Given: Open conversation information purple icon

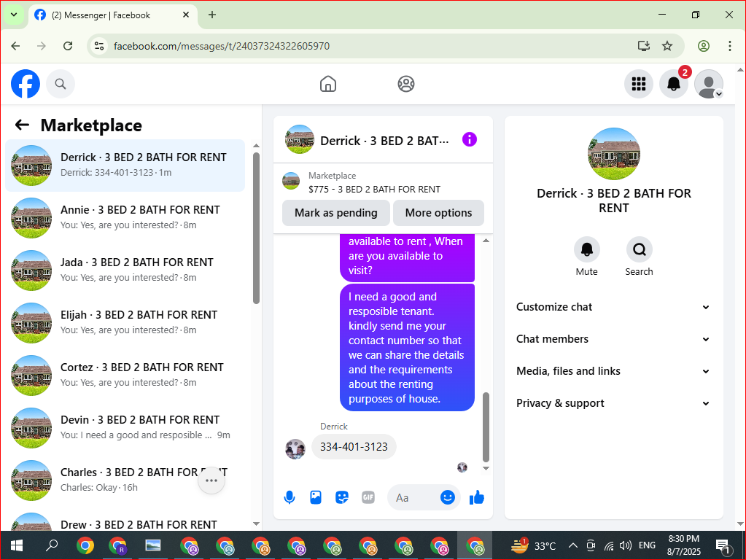Looking at the screenshot, I should coord(469,139).
